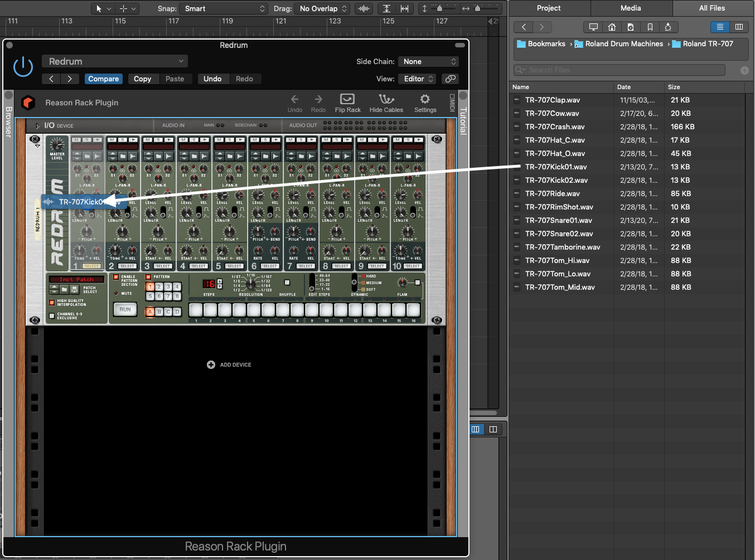Click the Add Device button

point(229,364)
